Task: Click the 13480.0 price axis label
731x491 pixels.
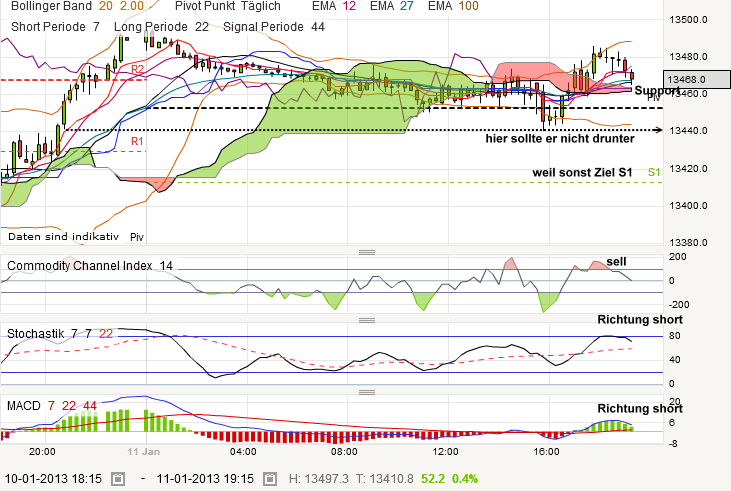Action: 688,57
